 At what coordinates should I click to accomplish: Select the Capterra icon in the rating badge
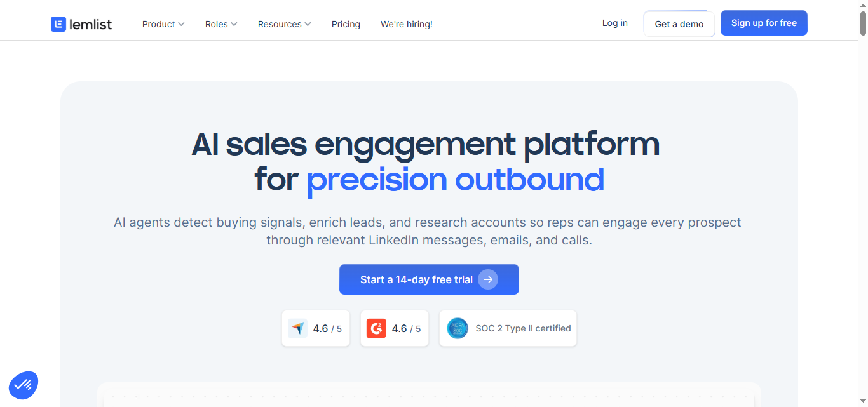coord(297,328)
